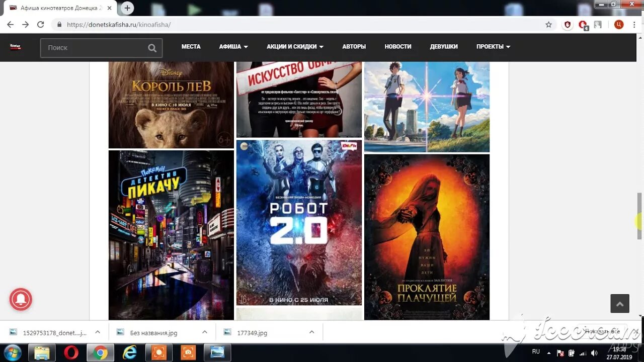This screenshot has width=644, height=362.
Task: Open the Детектив Пикачу movie poster
Action: pyautogui.click(x=171, y=235)
